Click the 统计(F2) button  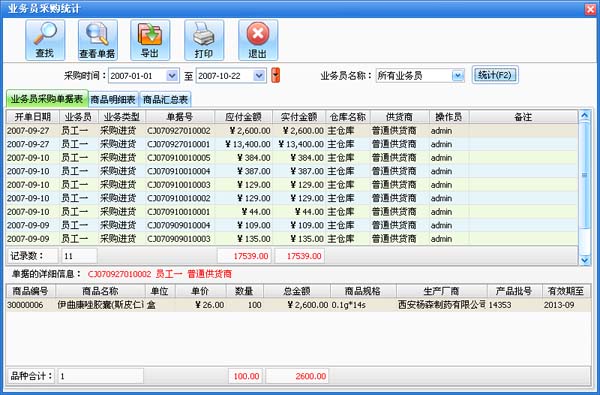495,75
